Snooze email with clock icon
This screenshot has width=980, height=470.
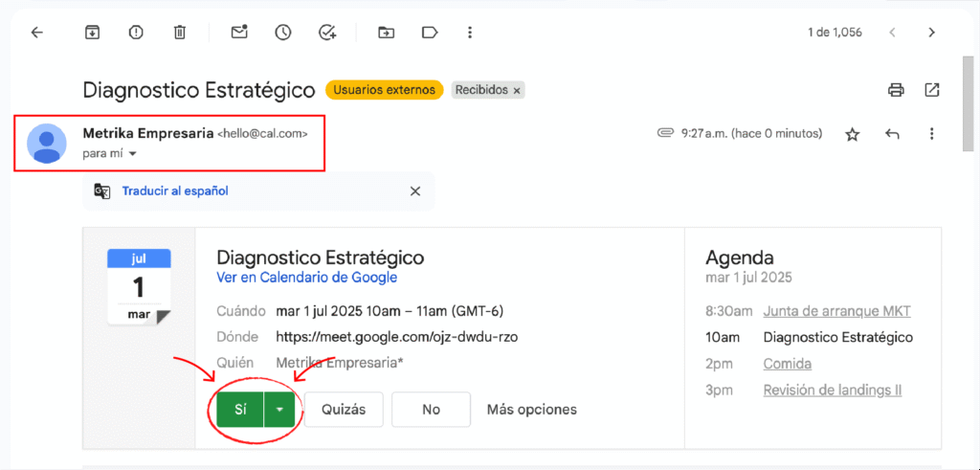pos(283,33)
